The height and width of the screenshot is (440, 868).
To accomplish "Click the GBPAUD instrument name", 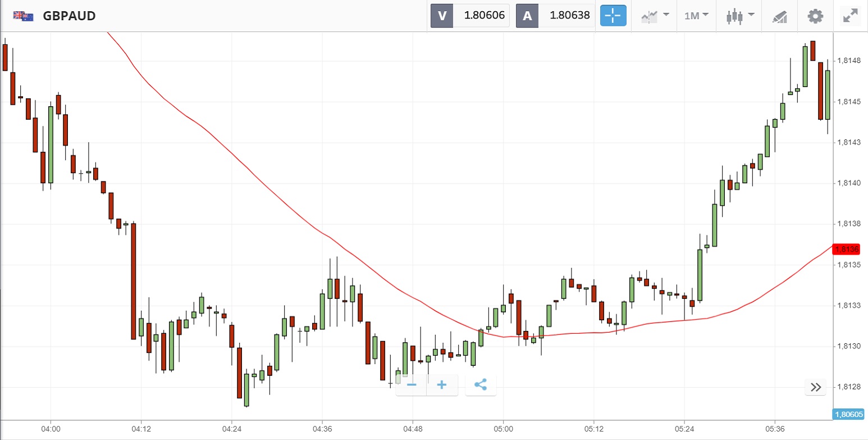I will tap(69, 16).
